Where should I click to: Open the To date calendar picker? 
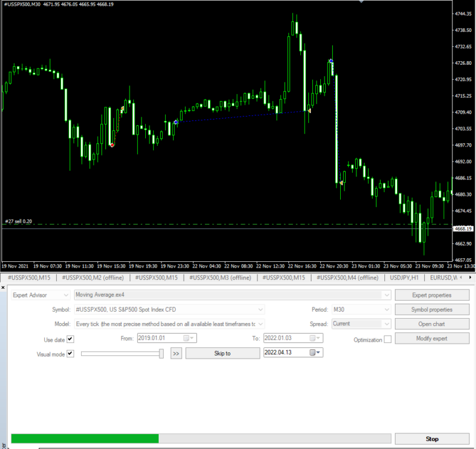point(315,338)
